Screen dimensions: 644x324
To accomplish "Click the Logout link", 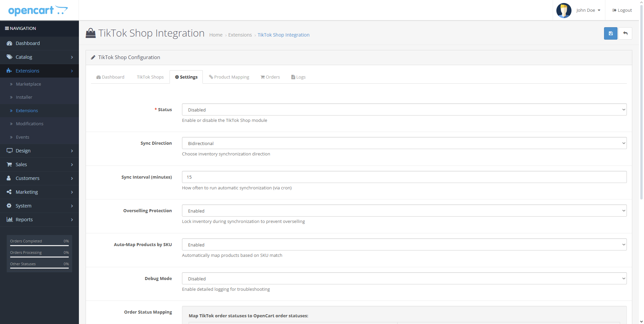I will (622, 10).
